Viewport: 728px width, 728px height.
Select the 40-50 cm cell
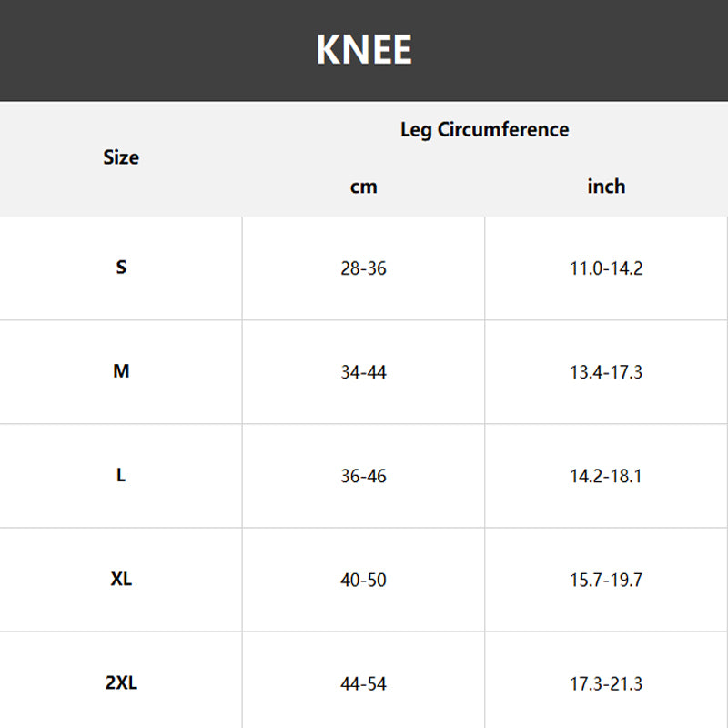click(x=363, y=580)
